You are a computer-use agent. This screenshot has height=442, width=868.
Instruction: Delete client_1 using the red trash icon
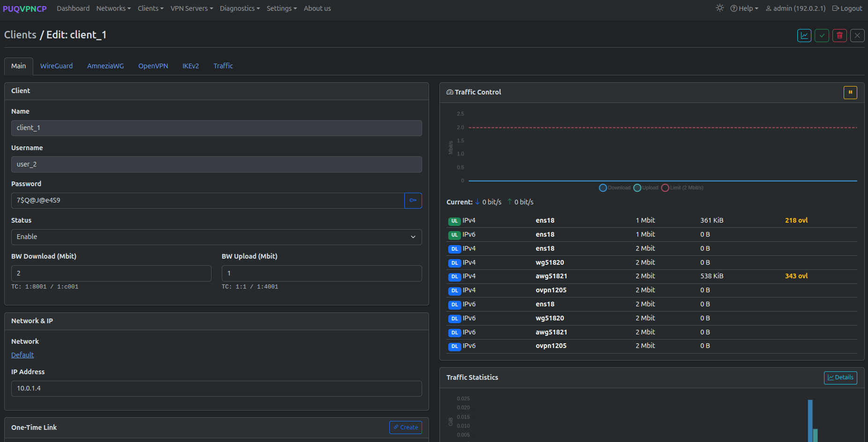(x=840, y=36)
